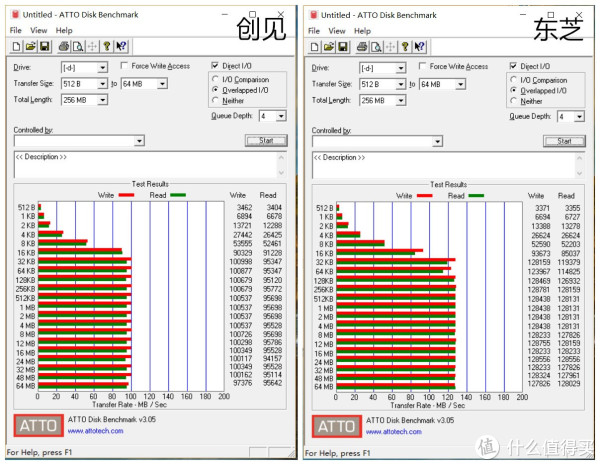Select Neither radio in left window
Viewport: 600px width, 465px height.
[215, 100]
